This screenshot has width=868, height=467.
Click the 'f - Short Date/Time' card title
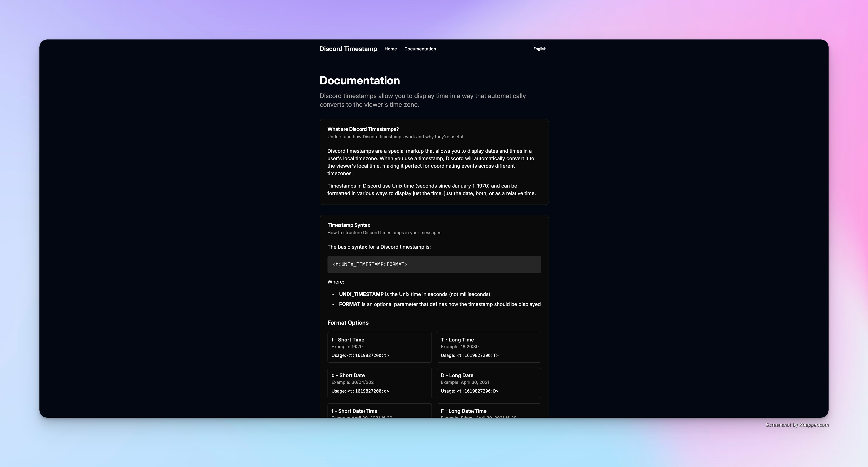[x=354, y=411]
